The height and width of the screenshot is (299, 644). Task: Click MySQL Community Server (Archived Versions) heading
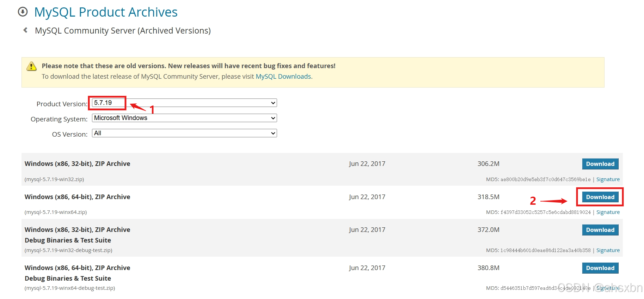click(123, 31)
